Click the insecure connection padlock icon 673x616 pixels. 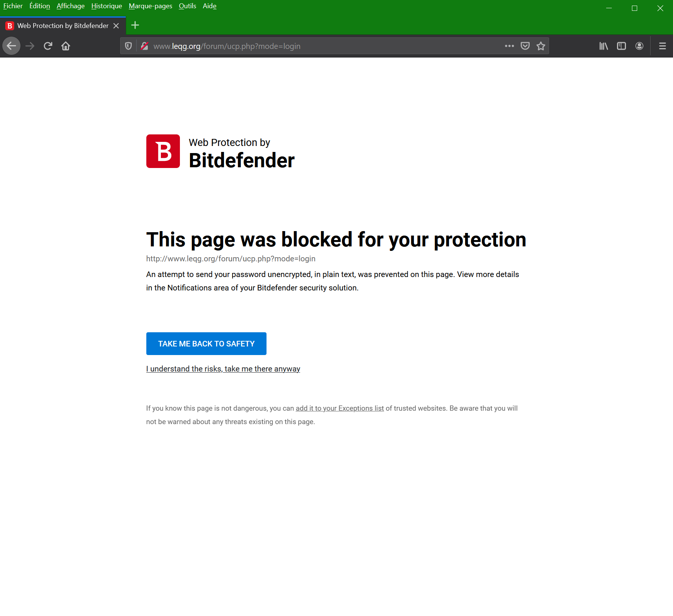click(144, 46)
